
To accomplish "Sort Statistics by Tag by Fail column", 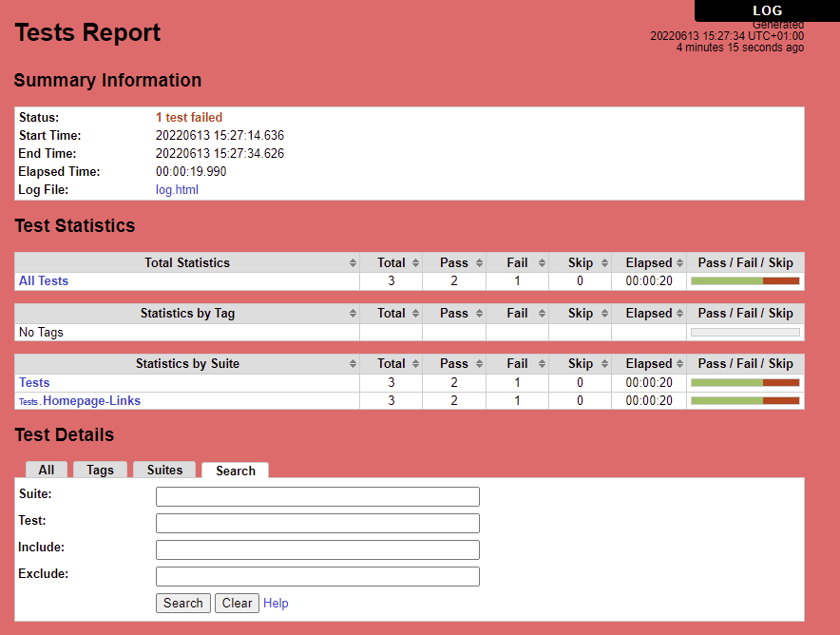I will (517, 314).
